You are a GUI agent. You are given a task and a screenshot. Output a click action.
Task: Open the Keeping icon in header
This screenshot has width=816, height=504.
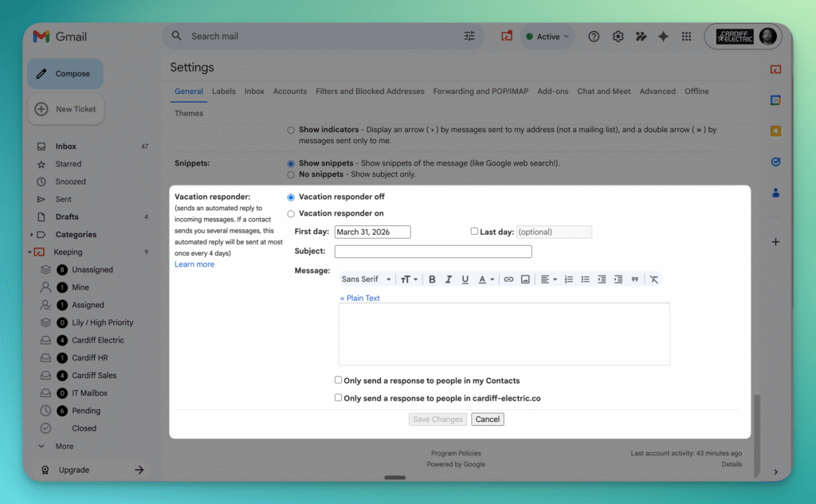pos(506,36)
